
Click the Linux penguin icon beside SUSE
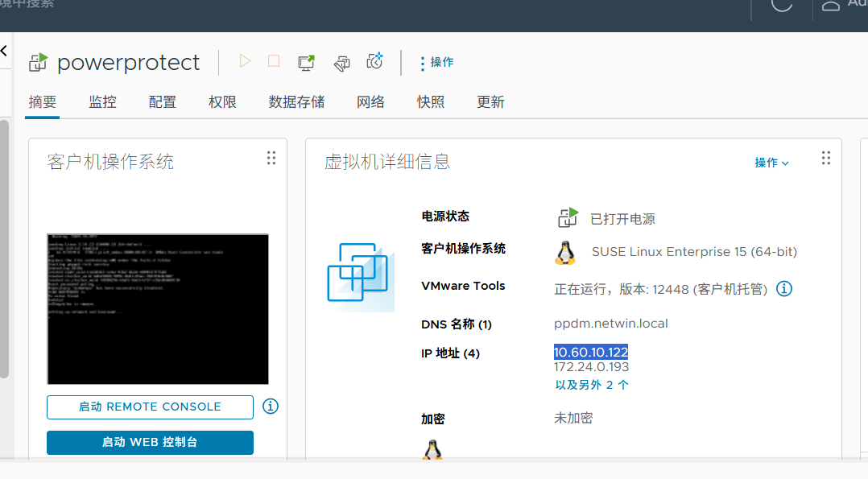point(565,253)
